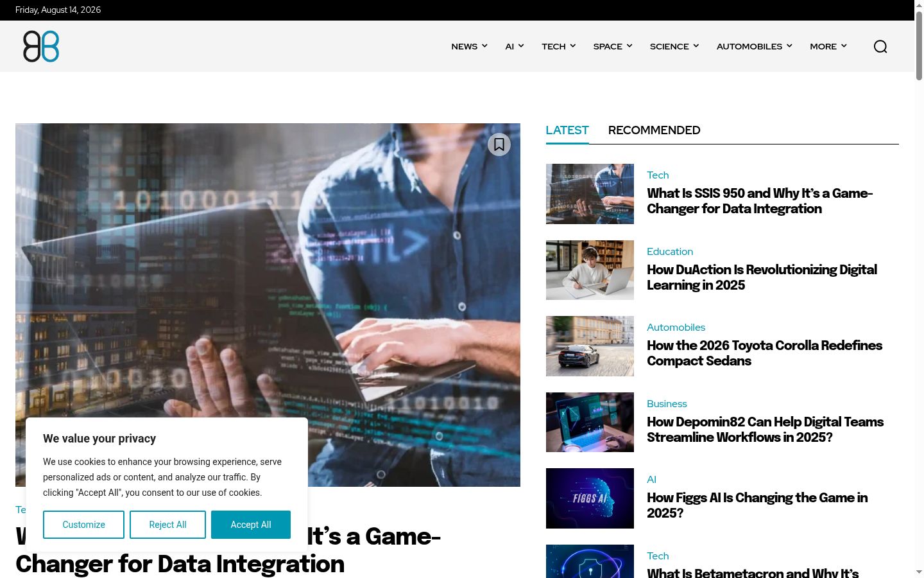Click the scrollbar up arrow

coord(919,4)
